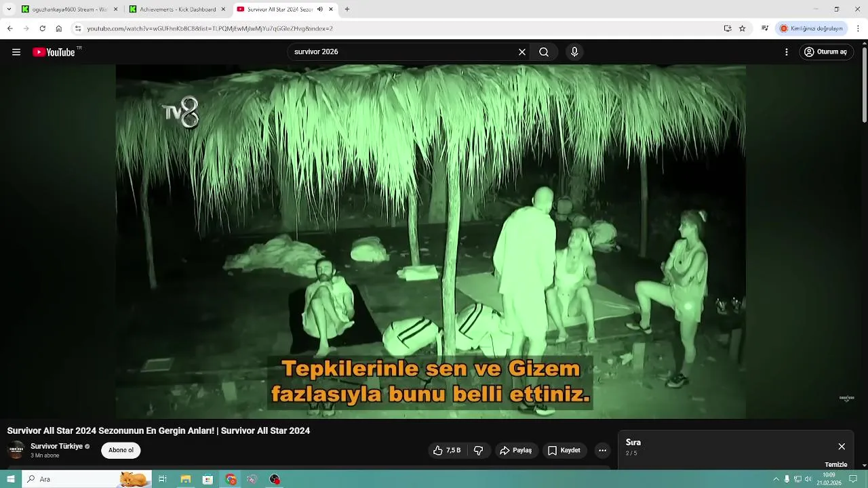
Task: Mute the tab via its speaker icon
Action: pyautogui.click(x=320, y=9)
